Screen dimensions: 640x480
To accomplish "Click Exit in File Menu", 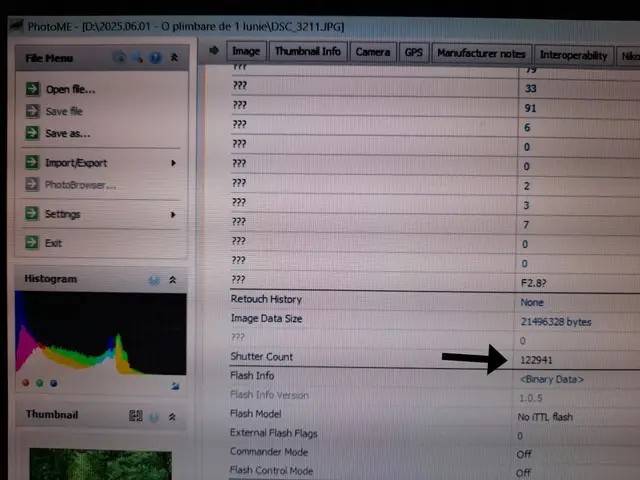I will (x=53, y=243).
